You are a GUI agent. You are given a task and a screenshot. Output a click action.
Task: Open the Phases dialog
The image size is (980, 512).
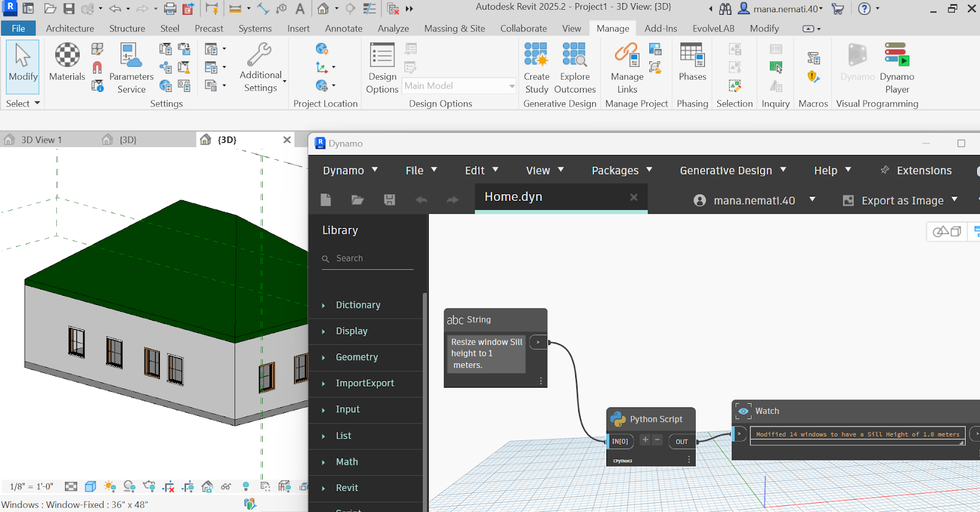click(x=692, y=62)
